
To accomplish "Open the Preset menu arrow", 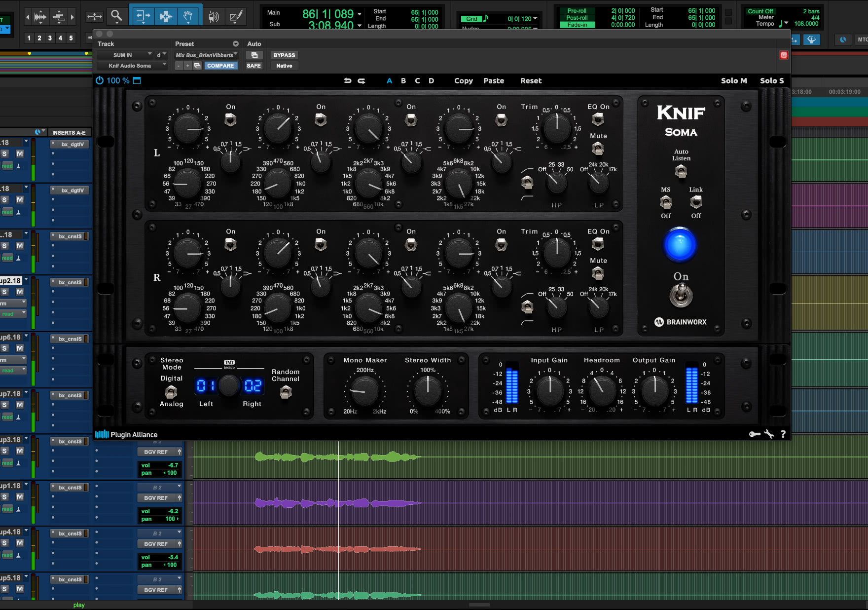I will click(x=236, y=44).
